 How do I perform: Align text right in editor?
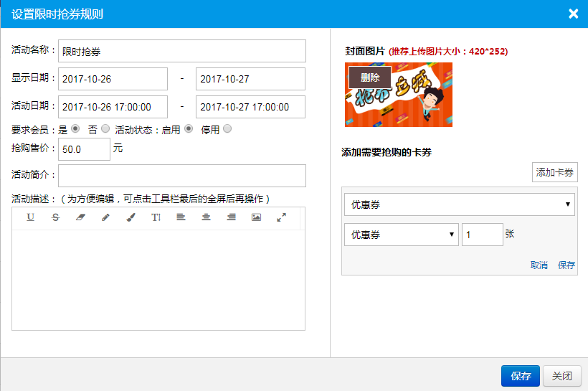click(232, 217)
